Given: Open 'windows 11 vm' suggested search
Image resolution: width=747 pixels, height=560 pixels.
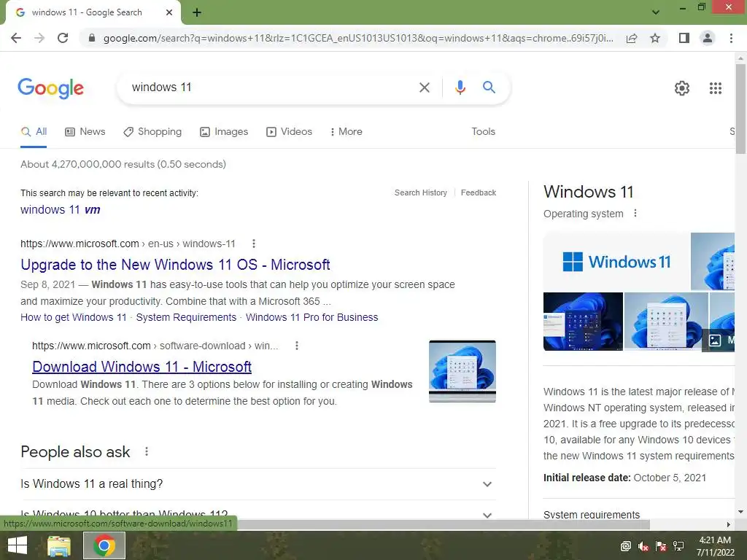Looking at the screenshot, I should point(60,209).
